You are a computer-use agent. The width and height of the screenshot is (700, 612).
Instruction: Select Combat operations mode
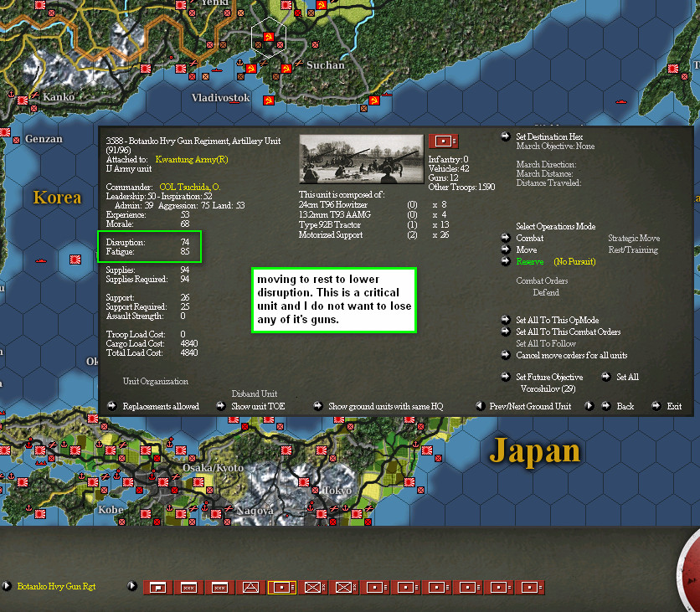[529, 238]
